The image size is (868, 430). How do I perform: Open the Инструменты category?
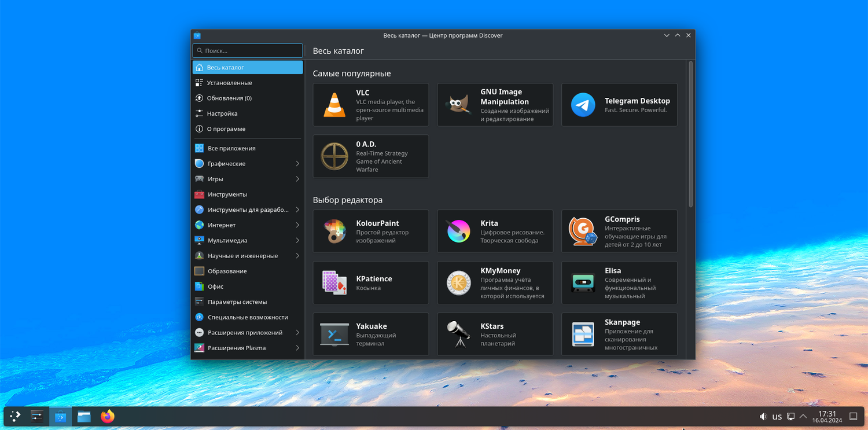(248, 194)
